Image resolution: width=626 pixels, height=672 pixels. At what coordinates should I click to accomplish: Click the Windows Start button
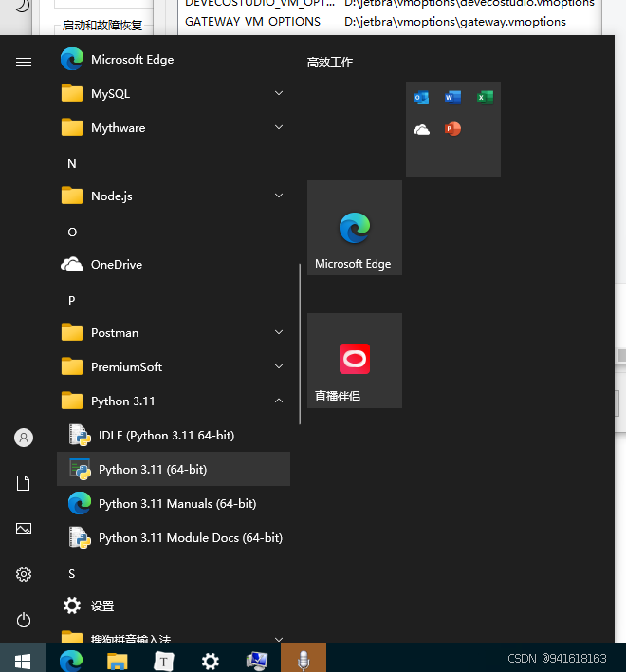point(23,660)
